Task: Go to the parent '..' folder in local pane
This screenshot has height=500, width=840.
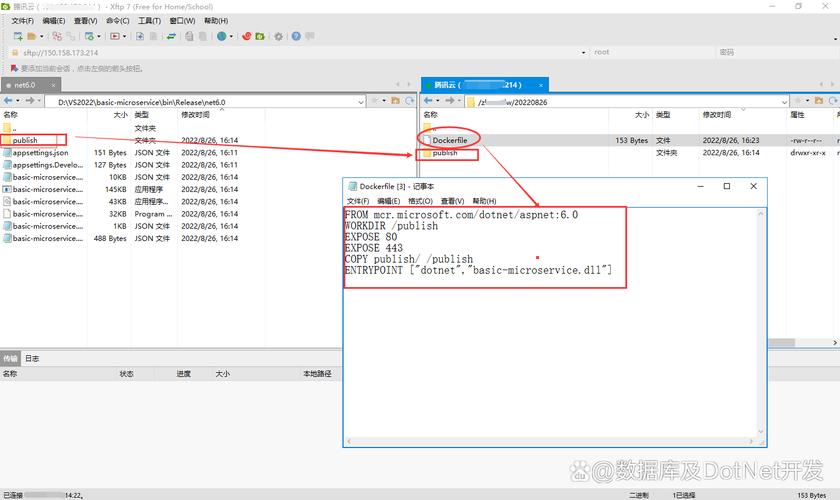Action: point(9,128)
